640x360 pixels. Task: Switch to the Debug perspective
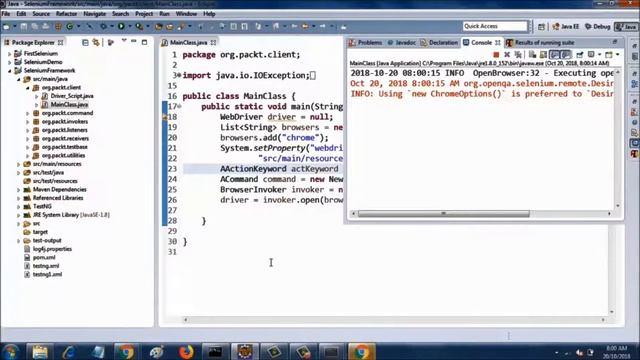pos(598,27)
